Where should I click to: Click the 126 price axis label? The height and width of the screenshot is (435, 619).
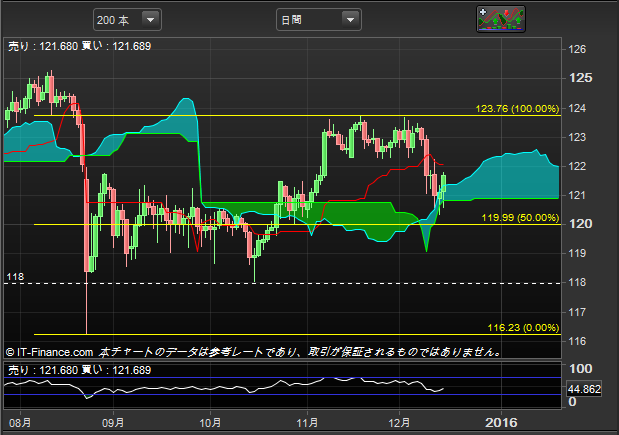(577, 49)
